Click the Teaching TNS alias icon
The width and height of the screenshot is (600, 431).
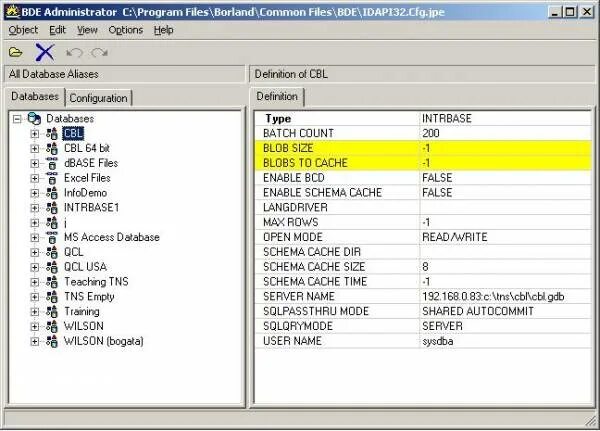click(52, 282)
